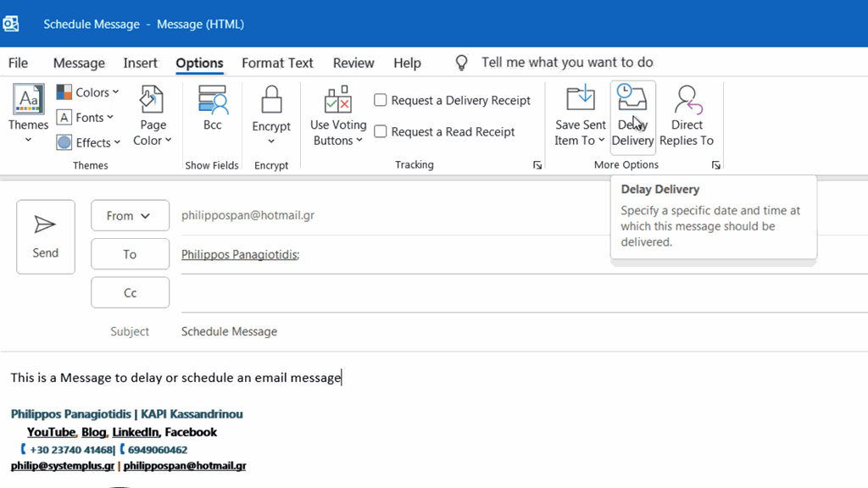This screenshot has width=868, height=488.
Task: Open the More Options dialog launcher
Action: click(716, 164)
